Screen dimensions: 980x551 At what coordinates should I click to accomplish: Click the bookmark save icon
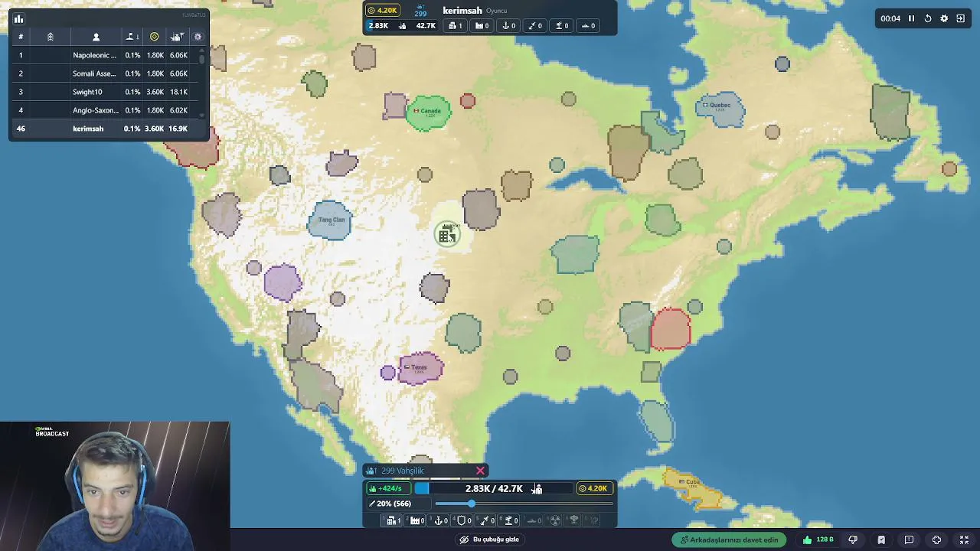point(881,540)
